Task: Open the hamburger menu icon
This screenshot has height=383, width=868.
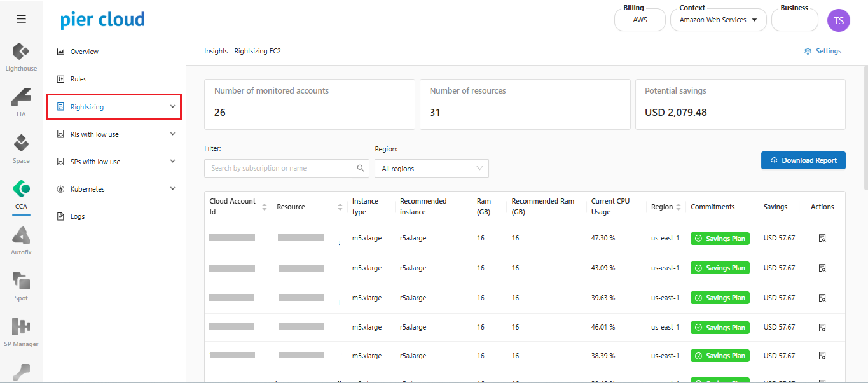Action: [x=21, y=19]
